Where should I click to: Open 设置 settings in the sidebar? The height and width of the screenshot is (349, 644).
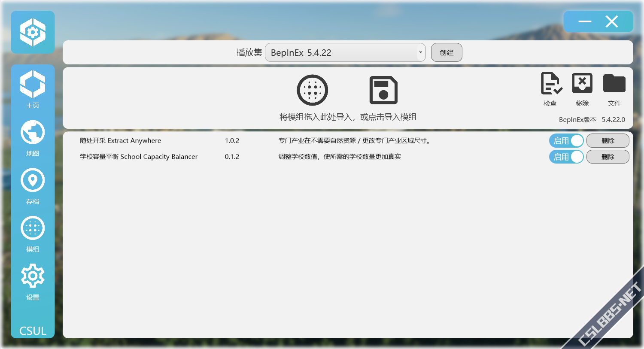pos(33,282)
